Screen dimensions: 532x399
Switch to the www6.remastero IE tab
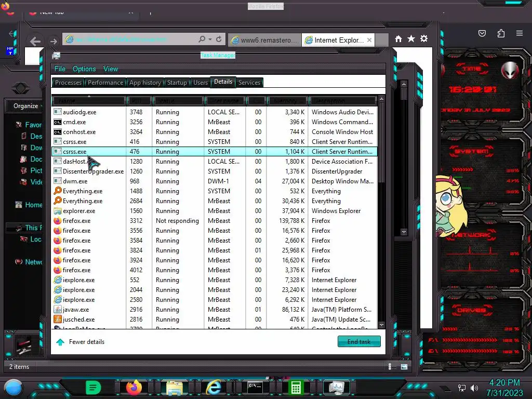pyautogui.click(x=264, y=40)
